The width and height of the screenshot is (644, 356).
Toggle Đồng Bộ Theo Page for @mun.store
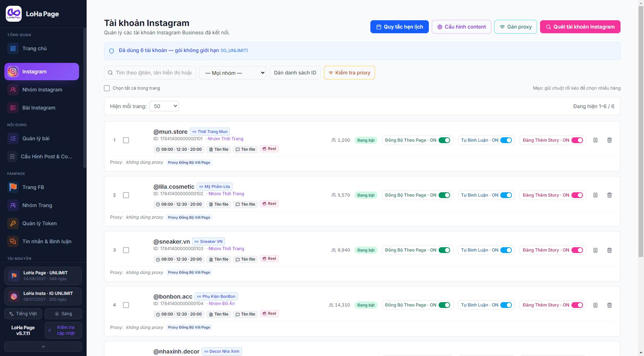pos(444,140)
